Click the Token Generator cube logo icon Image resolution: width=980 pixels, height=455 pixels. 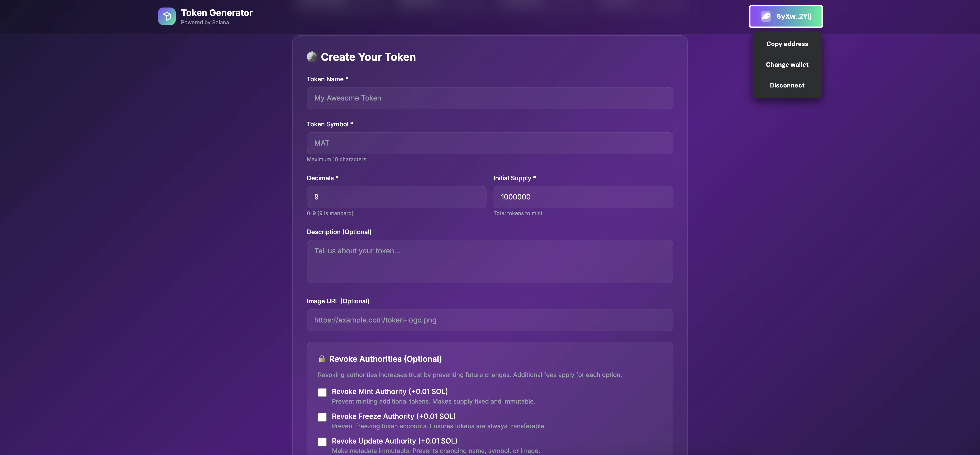(x=167, y=16)
